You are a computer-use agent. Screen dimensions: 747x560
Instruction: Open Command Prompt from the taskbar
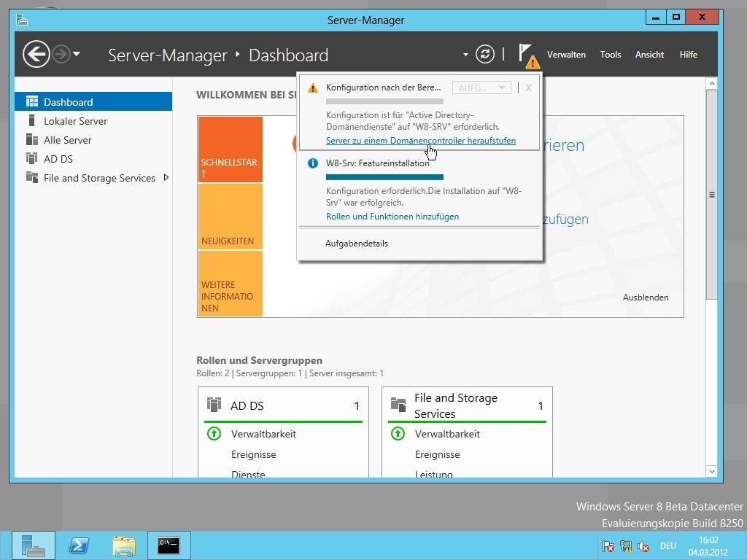point(169,545)
